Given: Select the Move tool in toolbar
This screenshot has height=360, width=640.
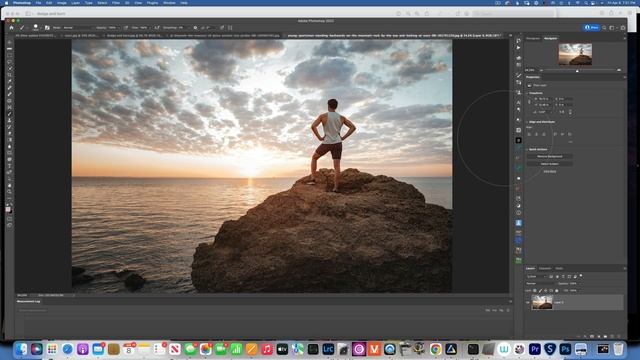Looking at the screenshot, I should point(9,42).
